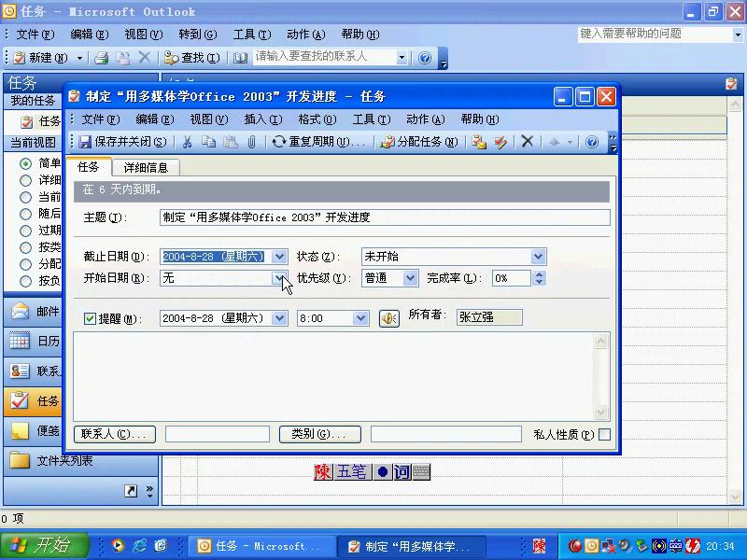
Task: Select the Overdue (过期) tasks view radio
Action: coord(26,231)
